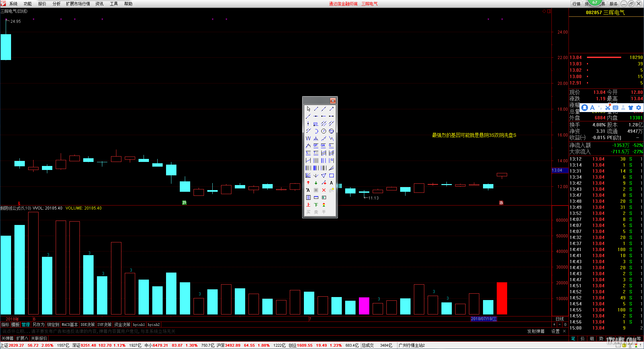Choose the circumscribed circle tool

click(x=331, y=131)
